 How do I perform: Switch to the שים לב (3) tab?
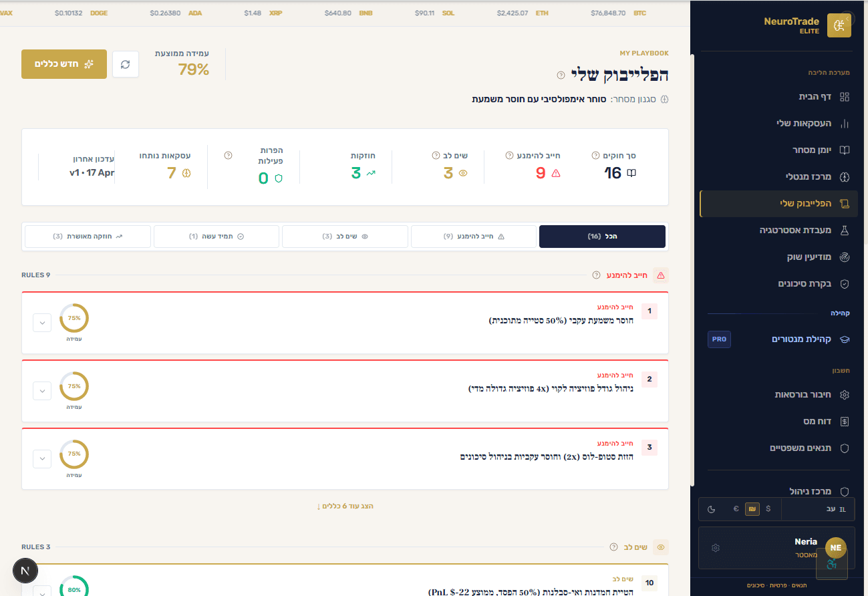point(345,237)
